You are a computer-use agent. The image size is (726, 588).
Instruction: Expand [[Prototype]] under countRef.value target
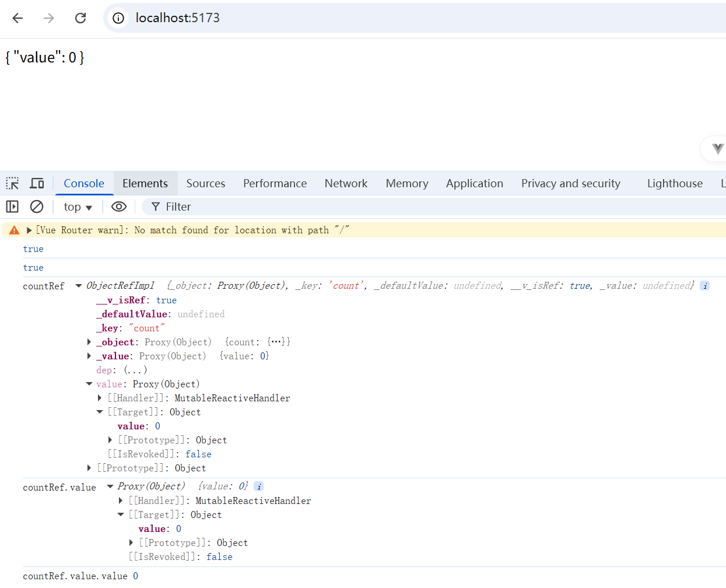pyautogui.click(x=131, y=542)
